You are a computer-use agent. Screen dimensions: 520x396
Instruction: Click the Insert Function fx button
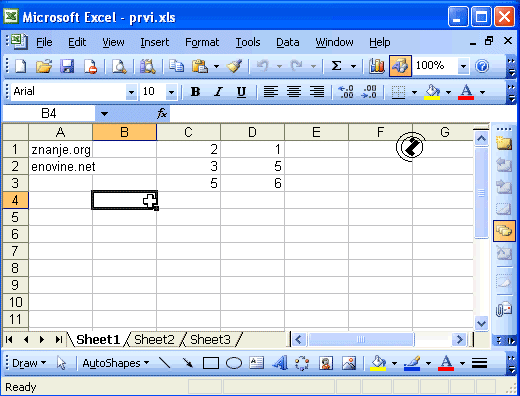click(162, 114)
